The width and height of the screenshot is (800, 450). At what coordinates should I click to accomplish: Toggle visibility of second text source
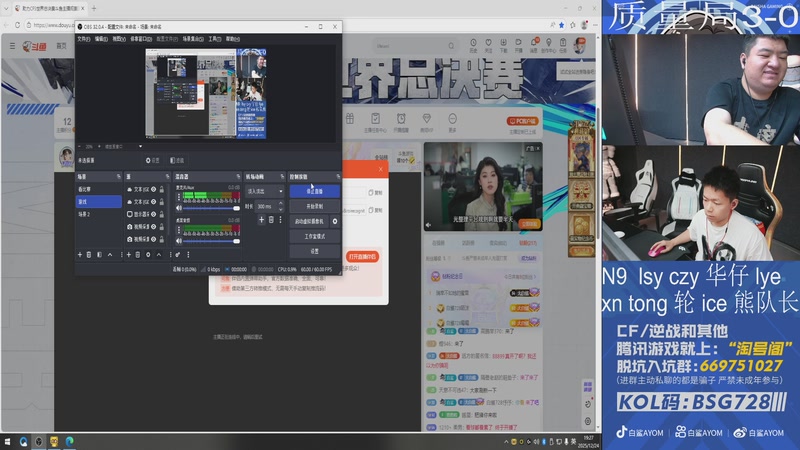(154, 202)
